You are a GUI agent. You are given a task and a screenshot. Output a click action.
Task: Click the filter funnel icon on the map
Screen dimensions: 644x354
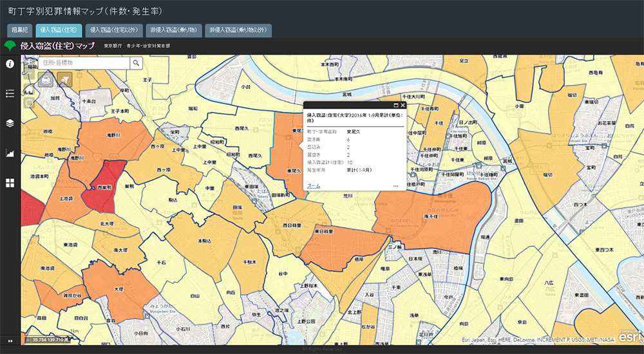[64, 79]
